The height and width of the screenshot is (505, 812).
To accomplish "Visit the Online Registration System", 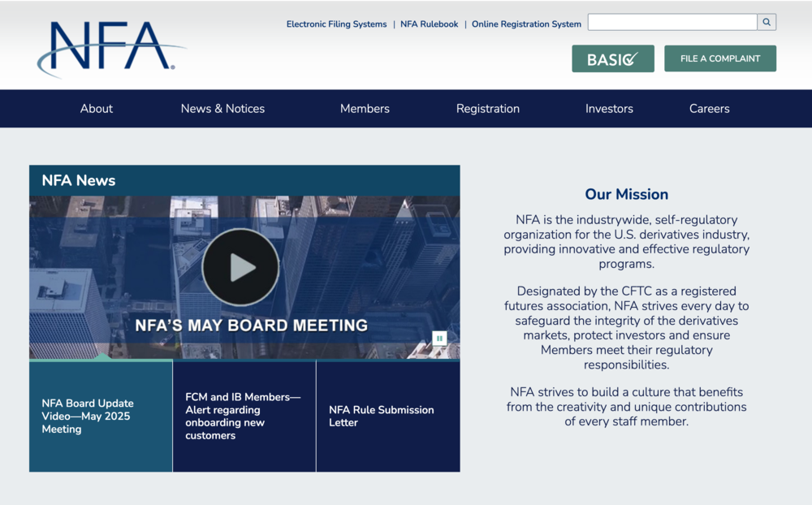I will [x=526, y=24].
